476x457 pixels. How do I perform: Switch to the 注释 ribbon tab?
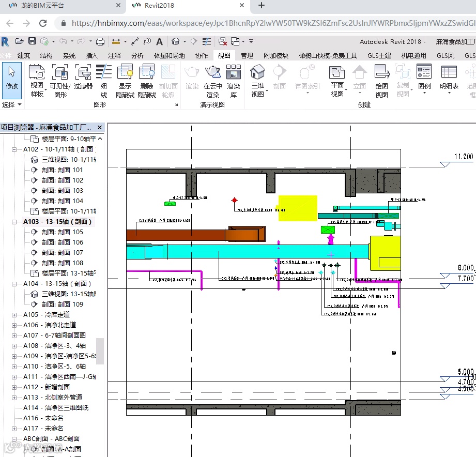tap(114, 55)
